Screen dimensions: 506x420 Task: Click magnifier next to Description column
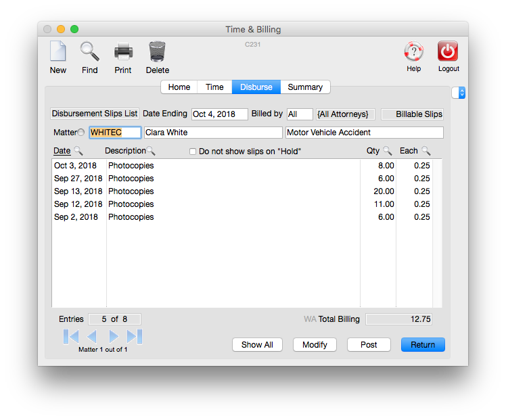tap(151, 151)
